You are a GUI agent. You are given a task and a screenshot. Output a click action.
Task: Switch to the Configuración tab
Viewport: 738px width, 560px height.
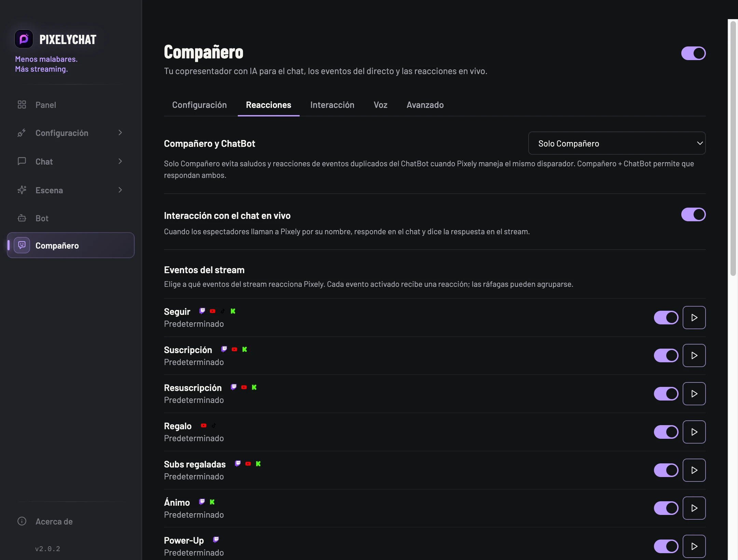(x=200, y=105)
